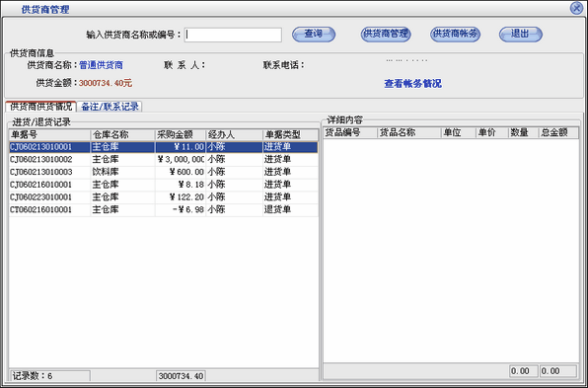588x388 pixels.
Task: Select record CJ060223010001 with ¥122.20
Action: (164, 197)
